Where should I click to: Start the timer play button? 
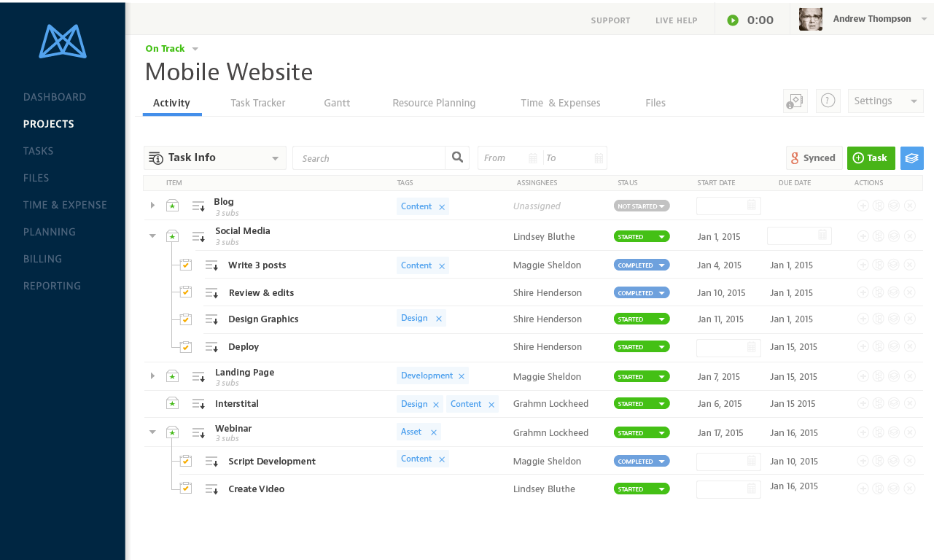pos(733,20)
